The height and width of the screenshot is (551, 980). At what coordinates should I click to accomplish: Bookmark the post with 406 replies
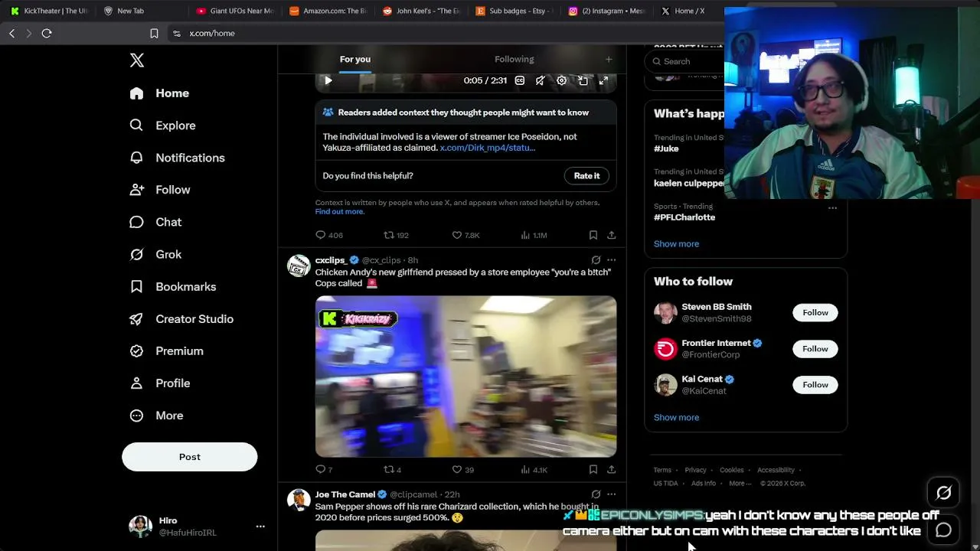point(593,235)
